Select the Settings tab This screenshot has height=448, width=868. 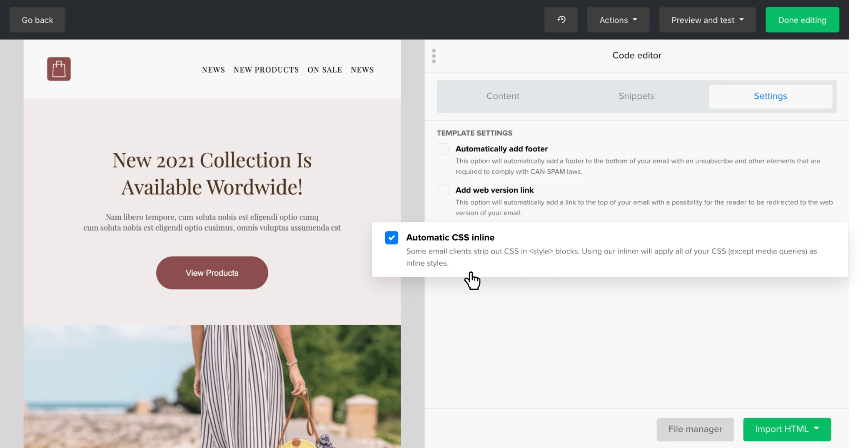click(770, 96)
